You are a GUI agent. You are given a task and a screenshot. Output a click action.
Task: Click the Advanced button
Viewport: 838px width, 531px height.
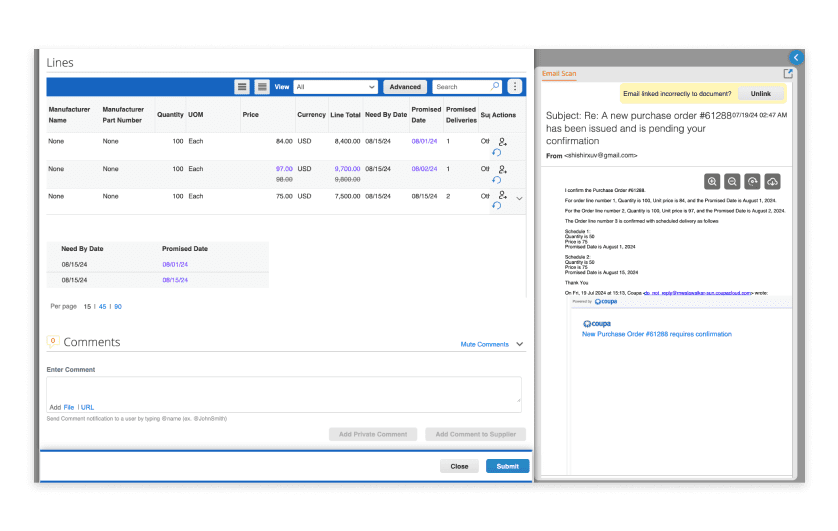tap(405, 87)
